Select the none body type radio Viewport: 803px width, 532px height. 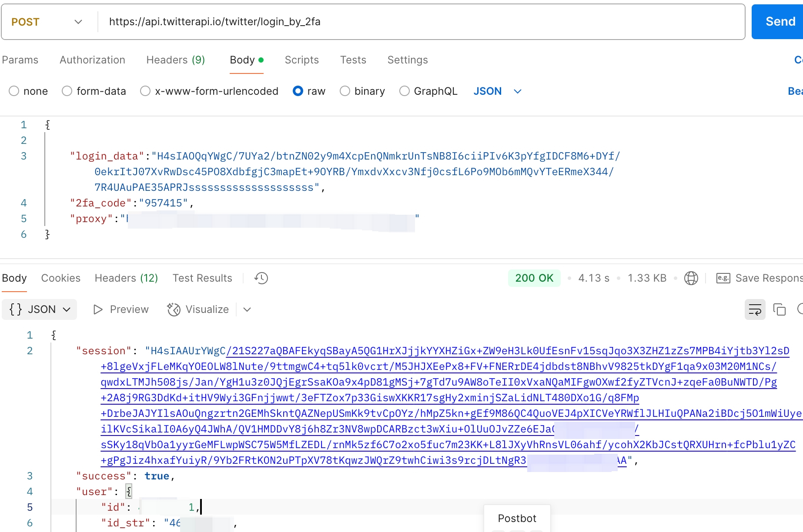(x=14, y=91)
